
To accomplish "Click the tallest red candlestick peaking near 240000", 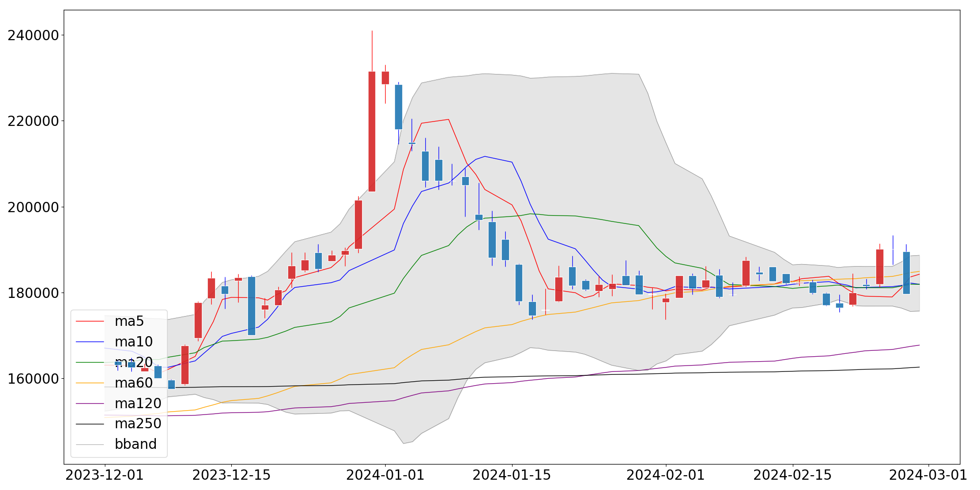I will click(x=372, y=131).
